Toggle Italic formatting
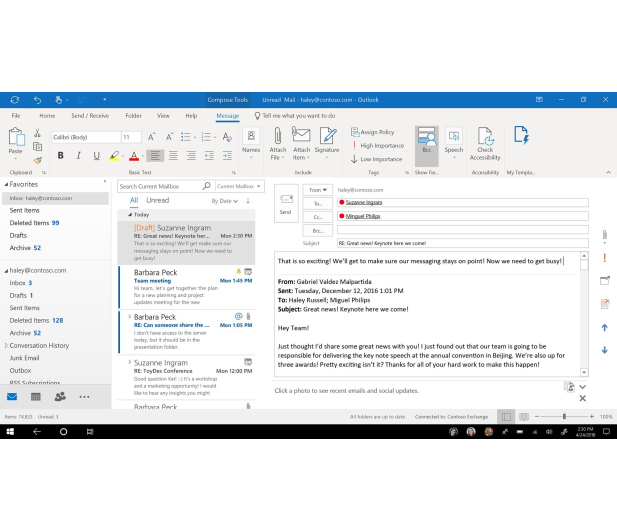The image size is (617, 530). 79,156
